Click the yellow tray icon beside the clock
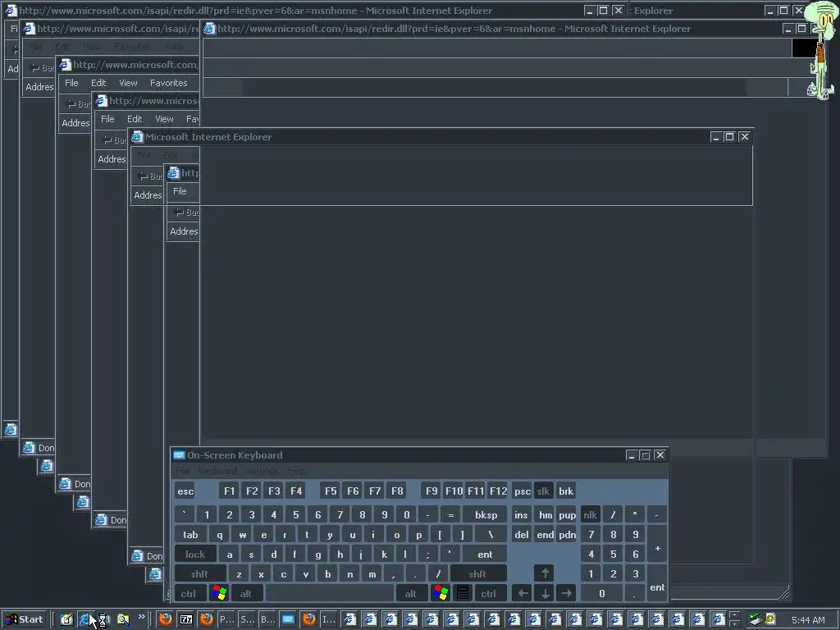Viewport: 840px width, 630px height. (x=769, y=619)
